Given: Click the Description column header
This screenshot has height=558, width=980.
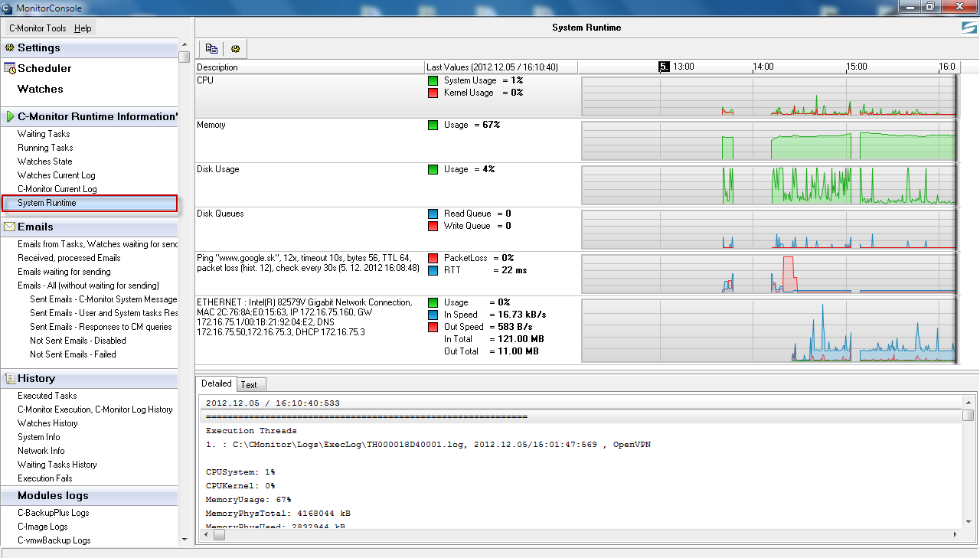Looking at the screenshot, I should pos(310,67).
